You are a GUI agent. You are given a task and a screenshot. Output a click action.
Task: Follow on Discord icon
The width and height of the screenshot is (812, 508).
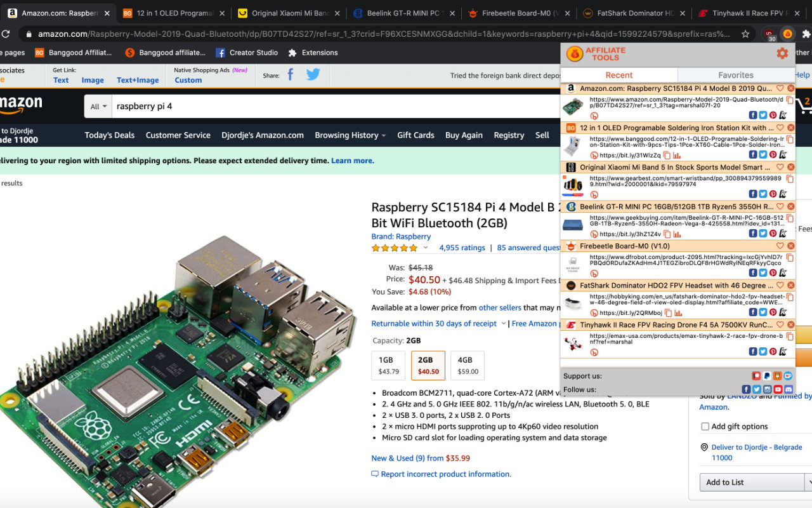tap(789, 389)
